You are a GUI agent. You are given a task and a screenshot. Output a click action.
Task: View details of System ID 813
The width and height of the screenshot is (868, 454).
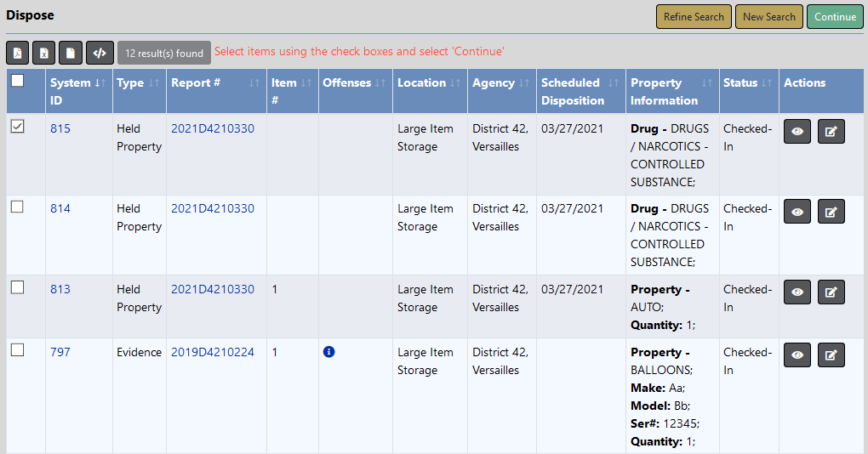point(797,293)
